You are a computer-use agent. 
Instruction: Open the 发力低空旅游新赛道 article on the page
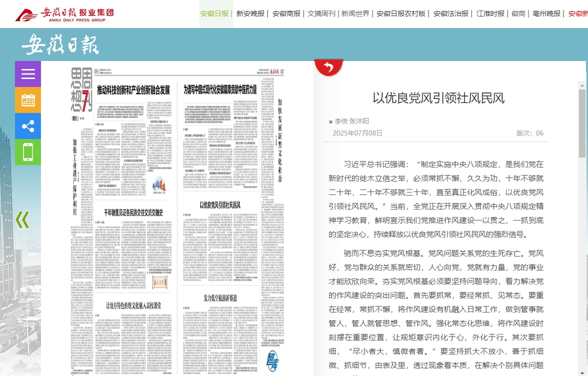(220, 298)
